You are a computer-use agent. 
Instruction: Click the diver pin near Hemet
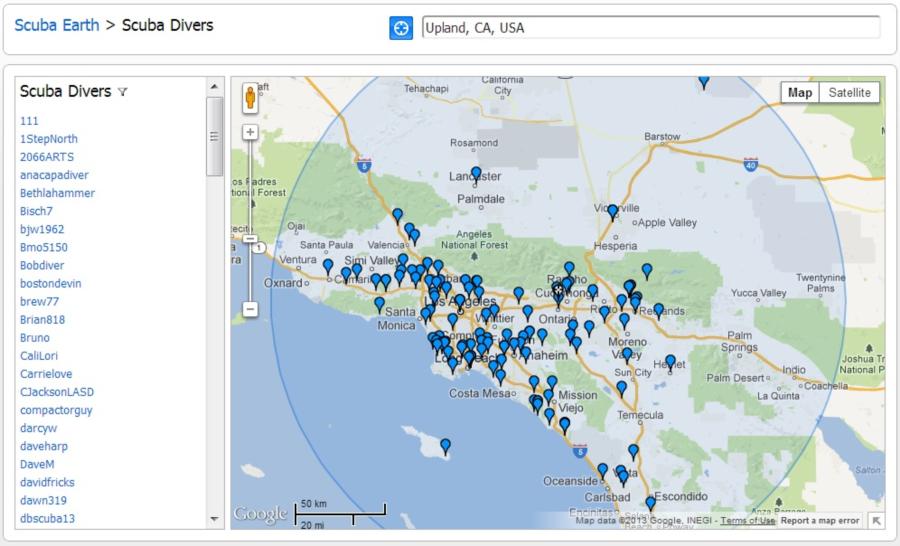[670, 362]
